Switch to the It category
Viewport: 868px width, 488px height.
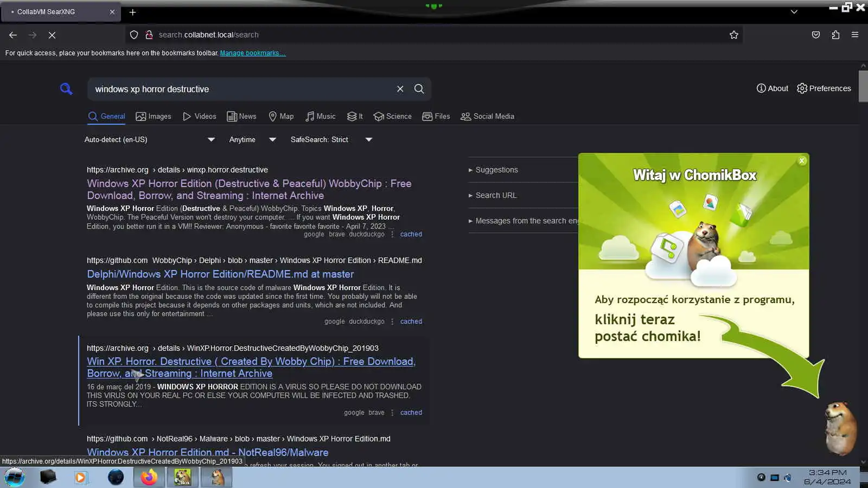point(355,117)
